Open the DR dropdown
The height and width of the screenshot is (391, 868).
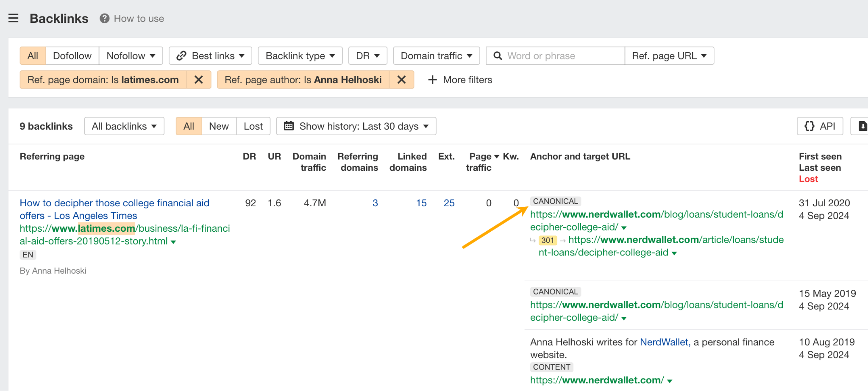[367, 55]
